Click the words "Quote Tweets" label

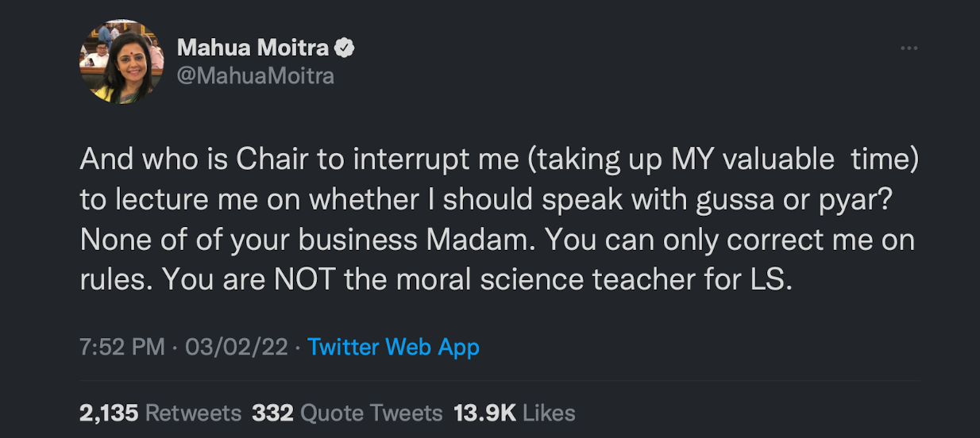372,413
